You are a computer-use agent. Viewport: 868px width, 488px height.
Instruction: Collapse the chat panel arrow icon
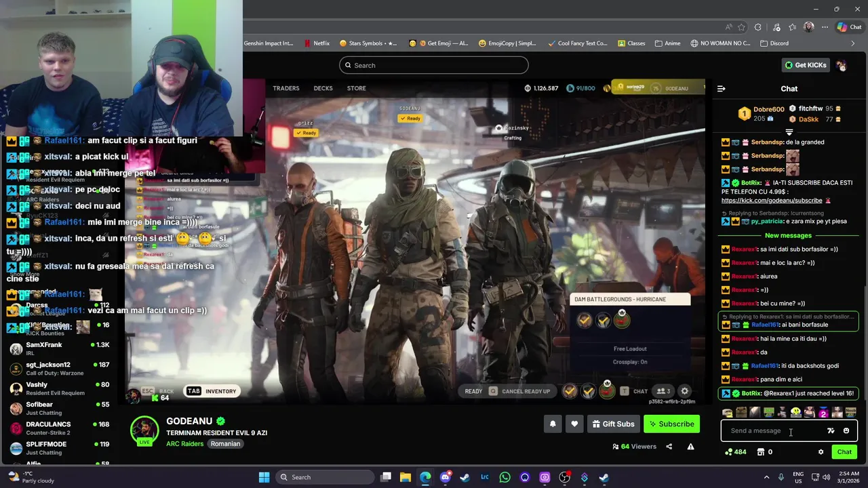click(x=722, y=89)
